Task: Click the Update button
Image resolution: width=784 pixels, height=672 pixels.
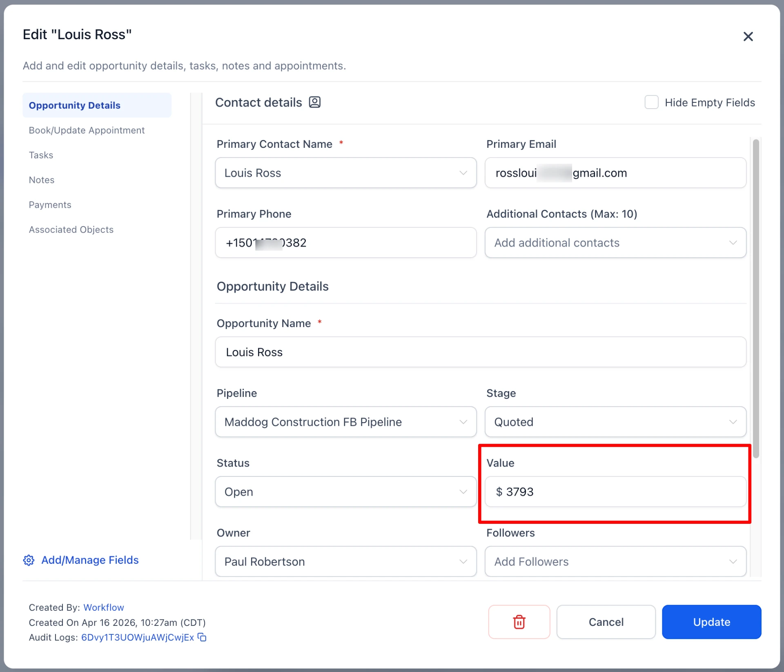Action: (711, 622)
